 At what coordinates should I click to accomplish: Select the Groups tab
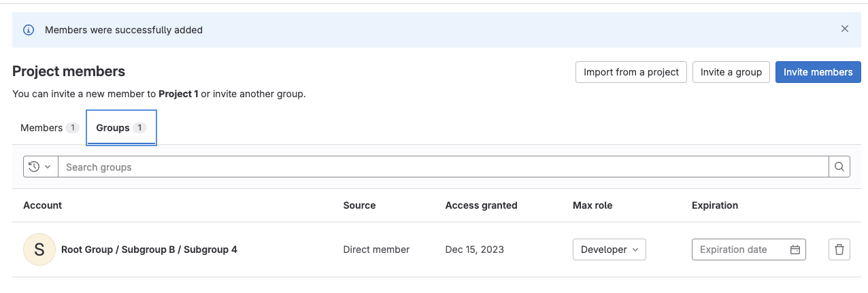pos(113,128)
